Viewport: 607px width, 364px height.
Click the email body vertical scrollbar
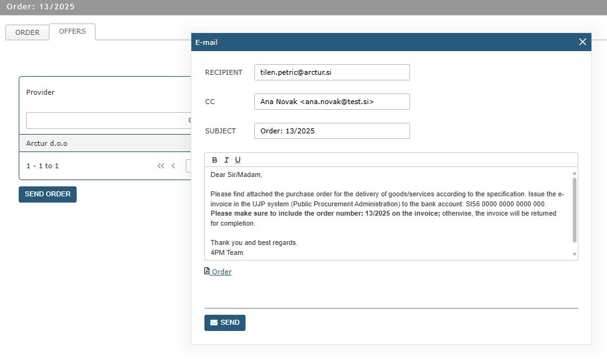tap(574, 209)
